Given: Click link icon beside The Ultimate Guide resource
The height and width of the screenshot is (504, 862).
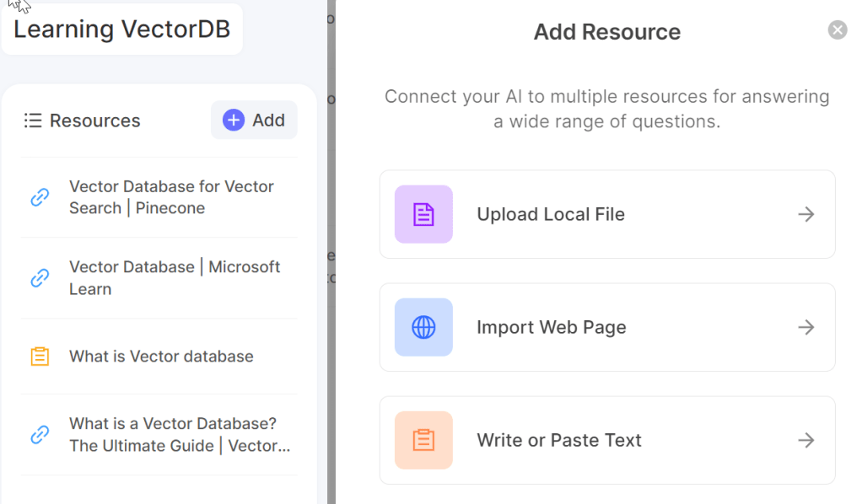Looking at the screenshot, I should (40, 435).
